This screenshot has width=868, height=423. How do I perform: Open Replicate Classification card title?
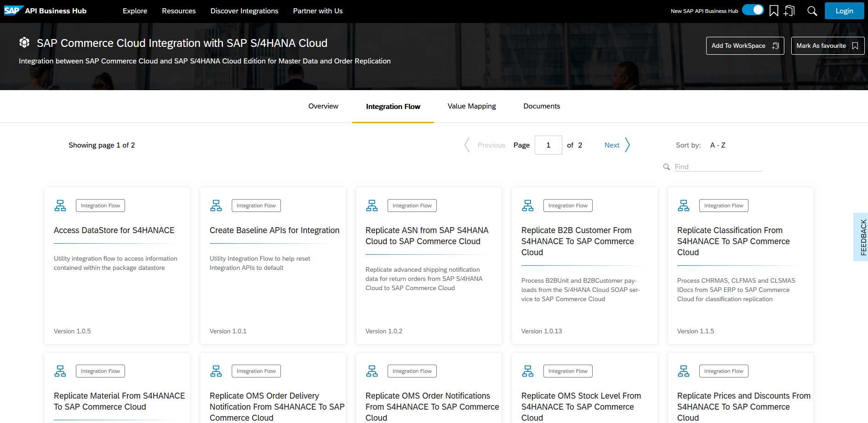[x=733, y=241]
